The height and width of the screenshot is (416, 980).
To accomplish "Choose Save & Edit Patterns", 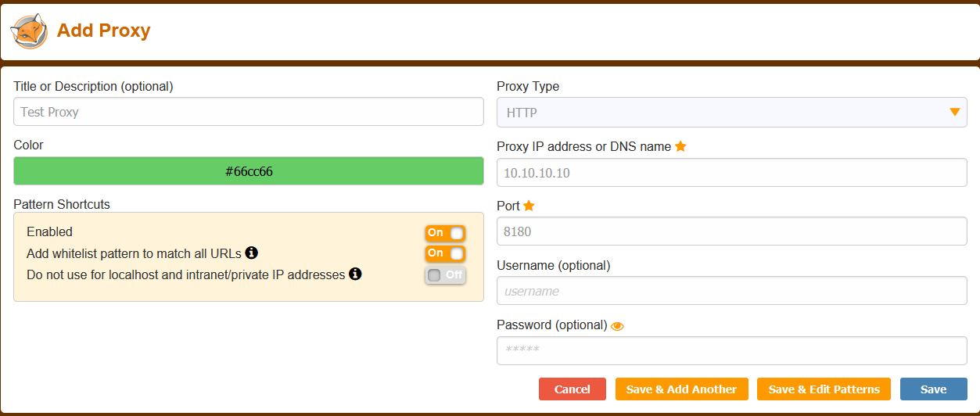I will point(824,389).
